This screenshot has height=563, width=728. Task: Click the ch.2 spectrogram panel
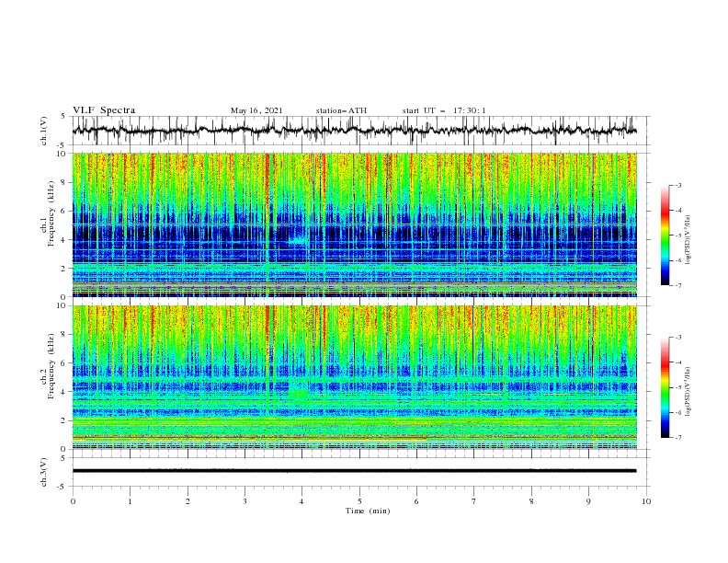point(355,377)
